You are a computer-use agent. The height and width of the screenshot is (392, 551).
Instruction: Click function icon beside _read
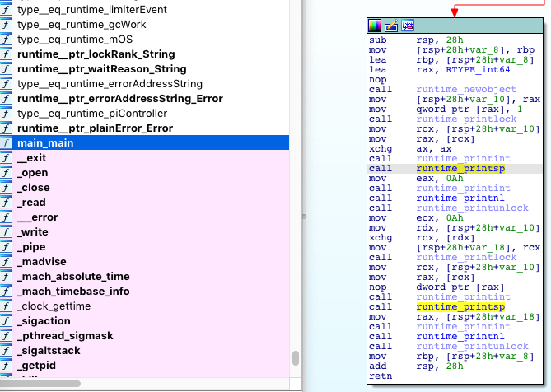(x=6, y=203)
